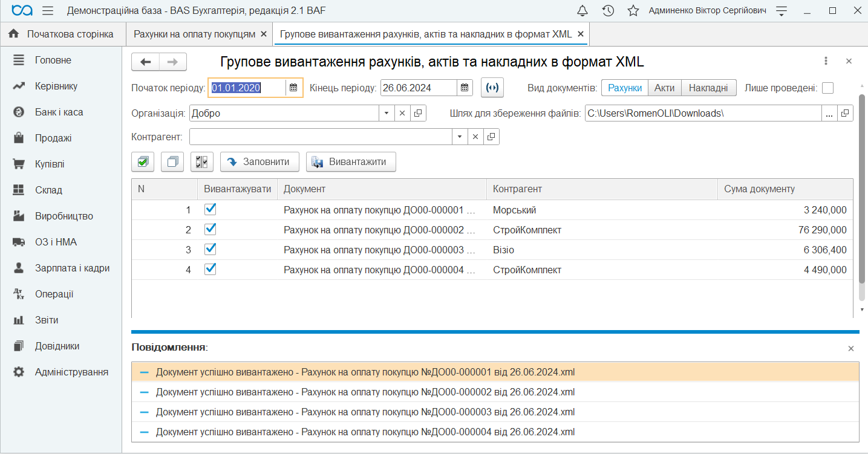This screenshot has width=868, height=454.
Task: Open calendar for Кінець періоду
Action: click(465, 88)
